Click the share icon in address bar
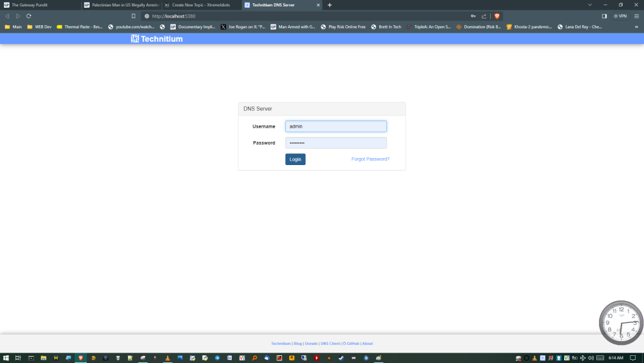This screenshot has height=363, width=644. (484, 16)
